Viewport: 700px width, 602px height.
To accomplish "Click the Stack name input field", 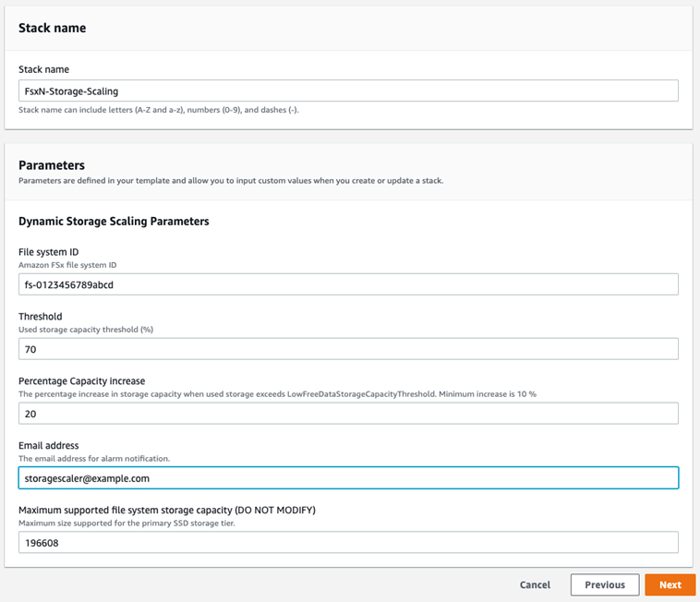I will point(348,90).
